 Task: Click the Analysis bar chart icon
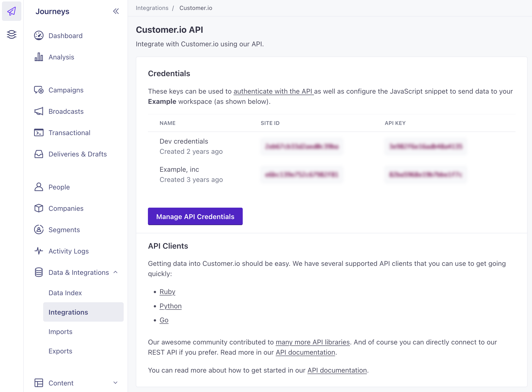click(39, 57)
